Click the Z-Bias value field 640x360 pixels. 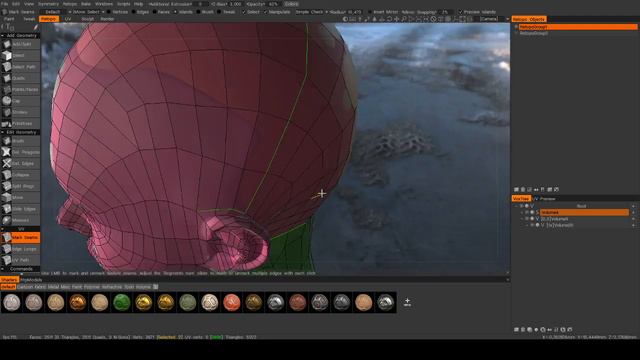pyautogui.click(x=236, y=4)
